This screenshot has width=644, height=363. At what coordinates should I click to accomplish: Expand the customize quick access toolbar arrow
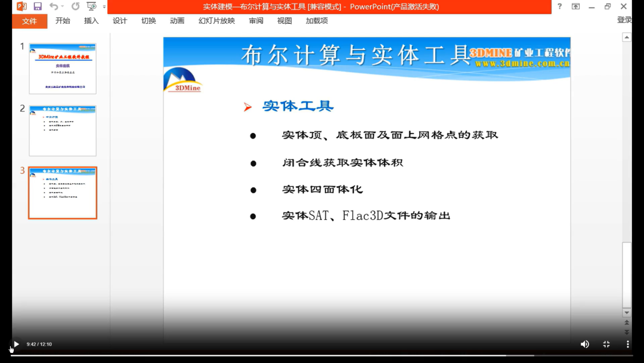pos(104,7)
